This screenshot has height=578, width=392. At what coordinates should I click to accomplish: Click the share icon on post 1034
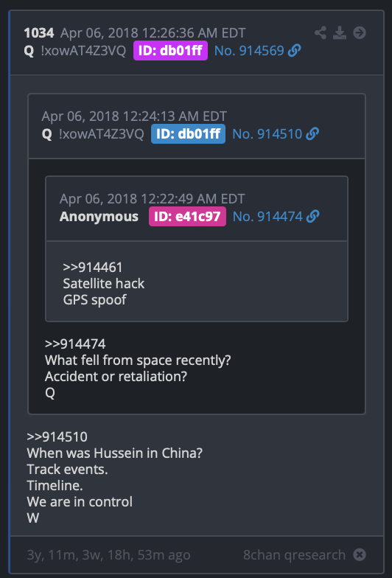click(321, 33)
